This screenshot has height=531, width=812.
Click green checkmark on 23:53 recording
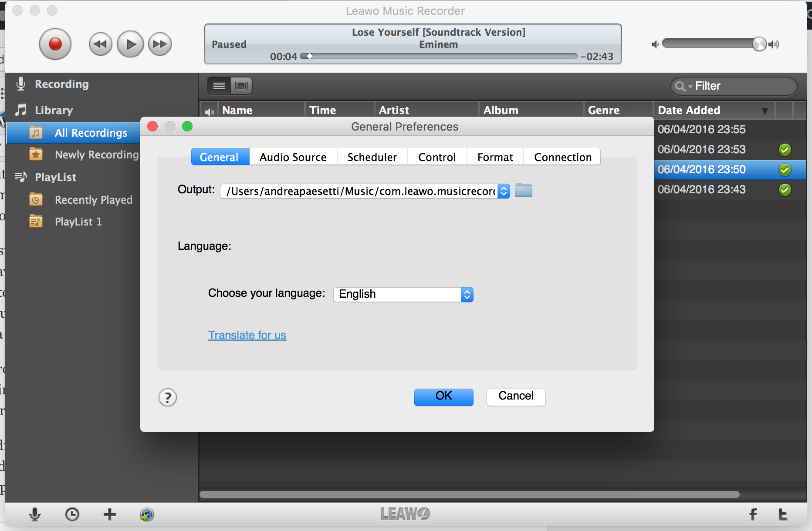click(785, 150)
